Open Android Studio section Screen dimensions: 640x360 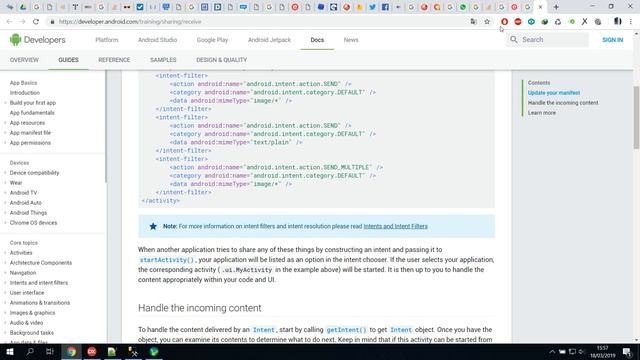[x=158, y=40]
